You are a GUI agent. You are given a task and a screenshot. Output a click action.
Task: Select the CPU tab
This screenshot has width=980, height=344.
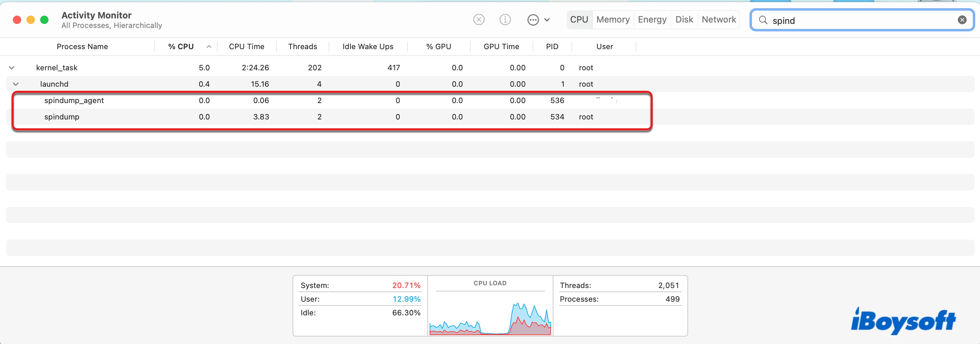pos(579,19)
